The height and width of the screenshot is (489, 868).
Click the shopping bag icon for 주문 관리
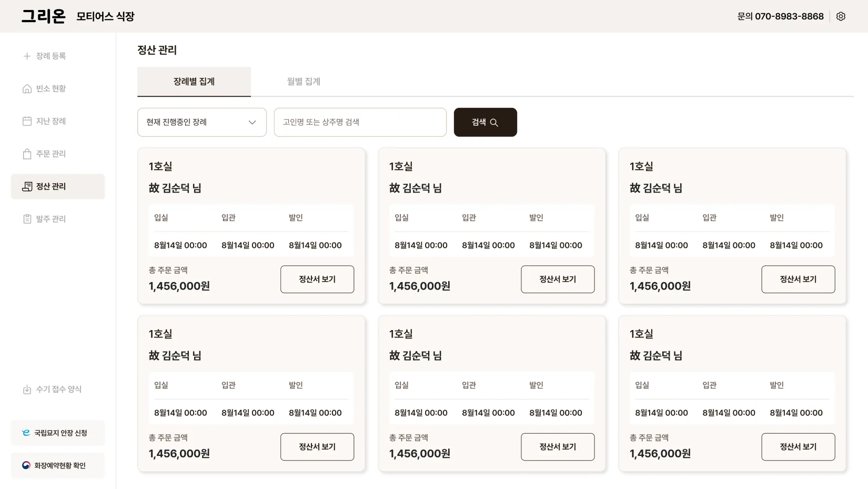pyautogui.click(x=27, y=154)
